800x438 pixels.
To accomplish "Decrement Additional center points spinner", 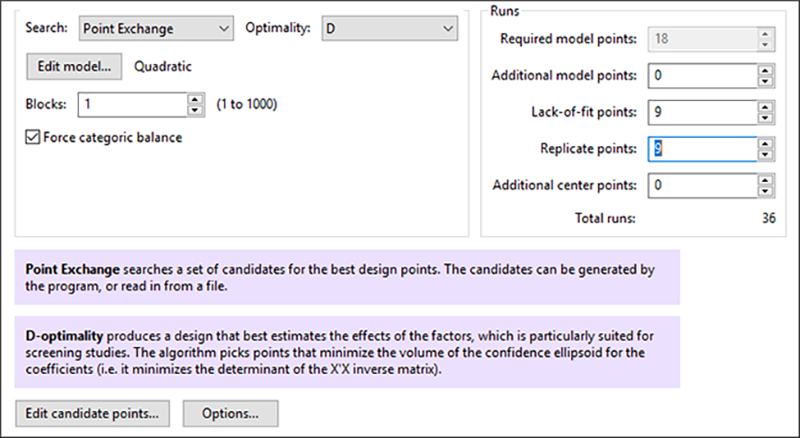I will click(765, 190).
